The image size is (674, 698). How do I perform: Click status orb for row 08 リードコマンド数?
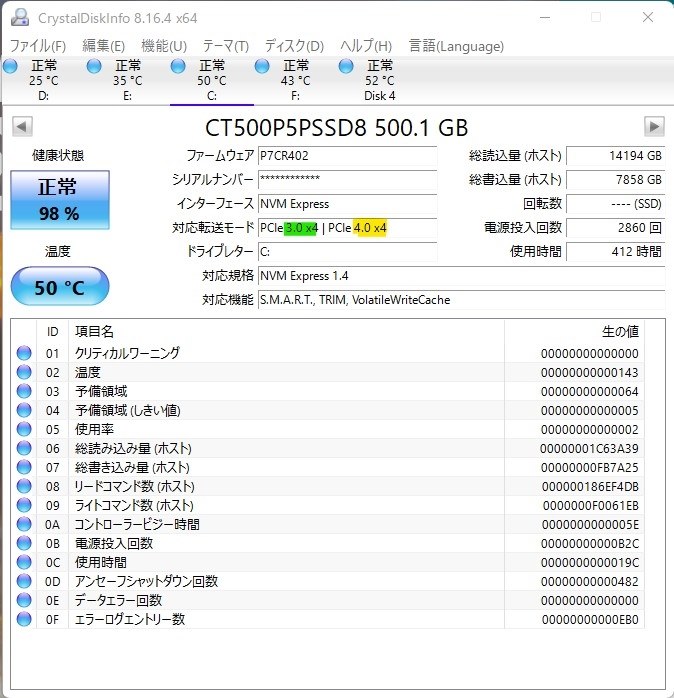pyautogui.click(x=24, y=486)
